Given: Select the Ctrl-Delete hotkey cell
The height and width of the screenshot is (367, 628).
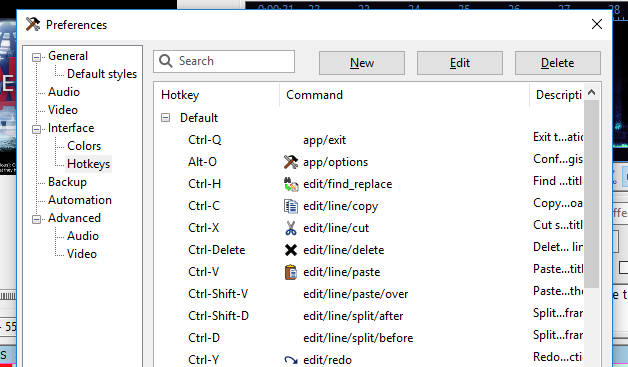Looking at the screenshot, I should [x=216, y=250].
